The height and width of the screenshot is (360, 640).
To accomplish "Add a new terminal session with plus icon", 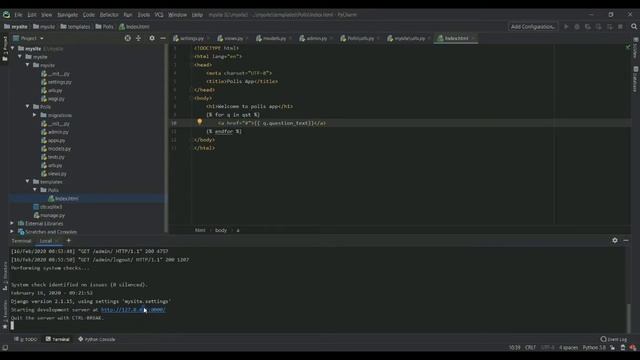I will click(69, 240).
